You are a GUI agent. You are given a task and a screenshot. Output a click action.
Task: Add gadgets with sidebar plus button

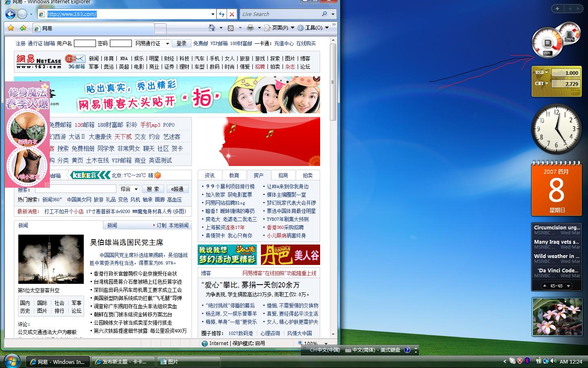557,8
